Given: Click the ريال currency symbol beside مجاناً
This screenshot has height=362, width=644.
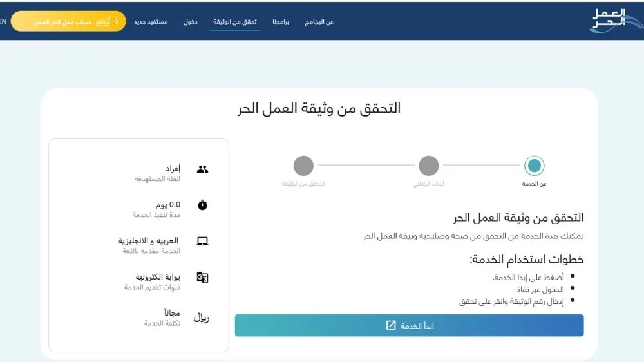Looking at the screenshot, I should point(201,318).
